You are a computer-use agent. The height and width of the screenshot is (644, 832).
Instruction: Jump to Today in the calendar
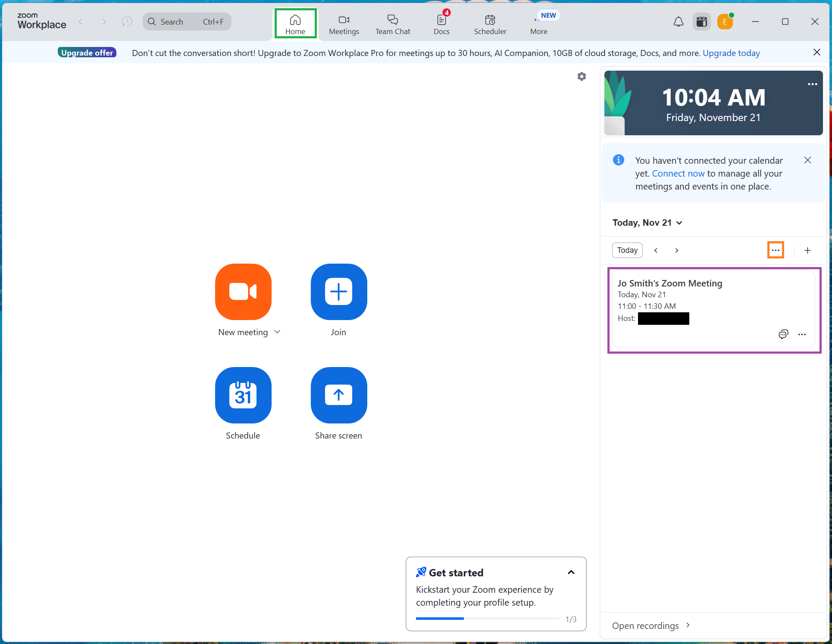coord(627,250)
